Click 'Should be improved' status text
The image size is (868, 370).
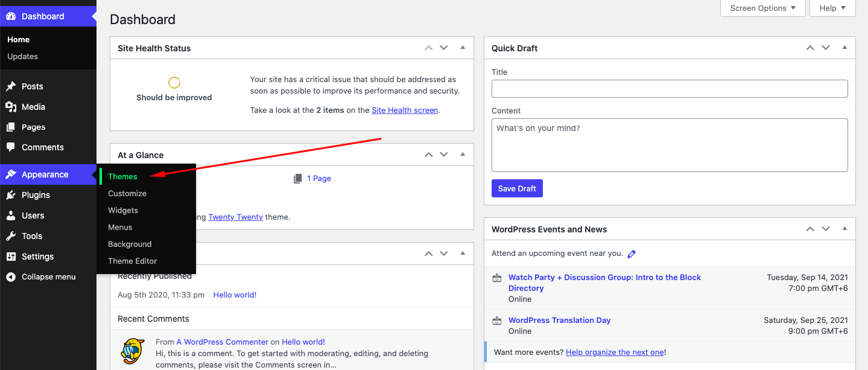[x=174, y=97]
